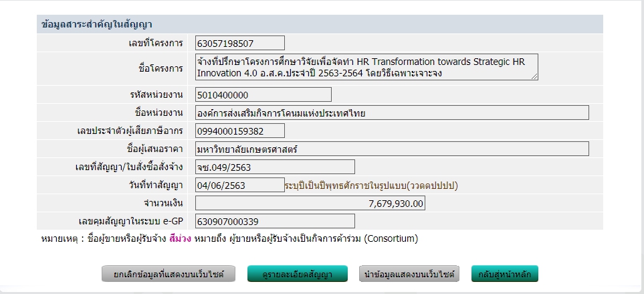Open ดูรายละเอียดสัญญา contract details
Image resolution: width=644 pixels, height=294 pixels.
[297, 274]
